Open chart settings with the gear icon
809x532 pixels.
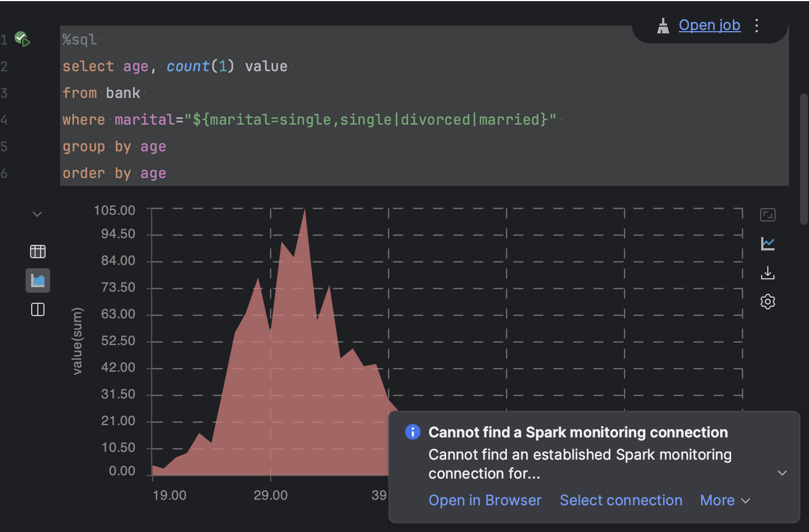click(768, 302)
